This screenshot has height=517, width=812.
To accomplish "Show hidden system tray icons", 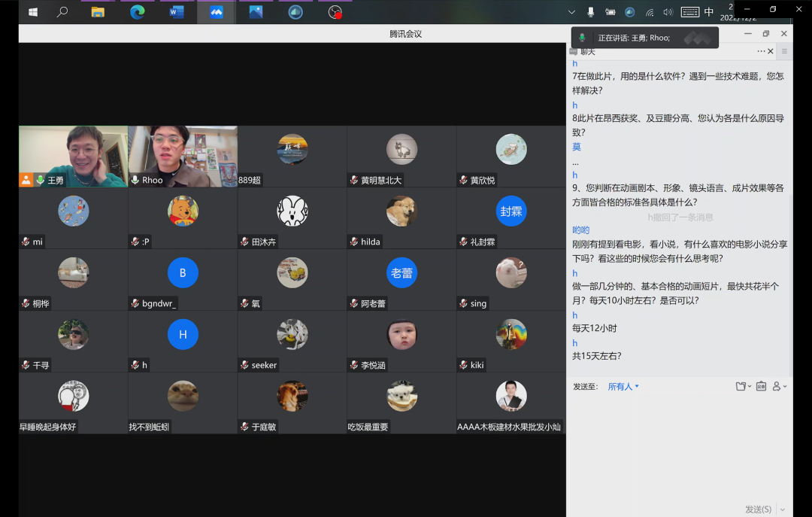I will (571, 12).
